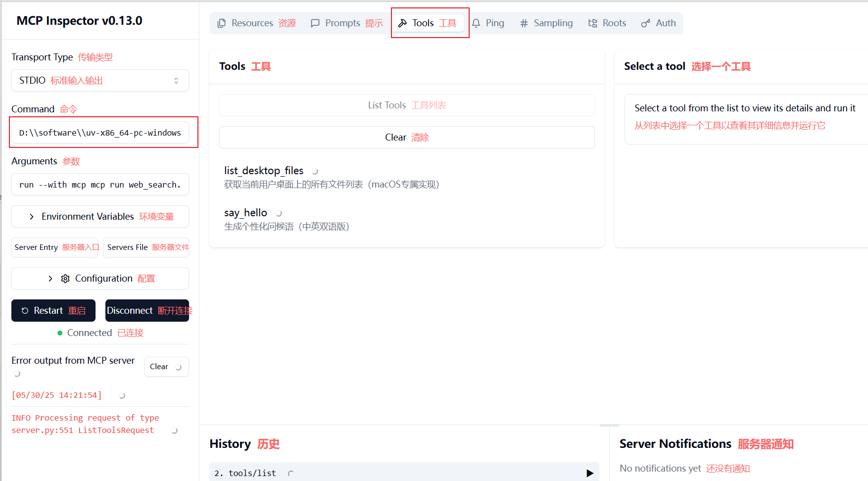Click the Arguments input field
Screen dimensions: 868x481
pyautogui.click(x=100, y=185)
